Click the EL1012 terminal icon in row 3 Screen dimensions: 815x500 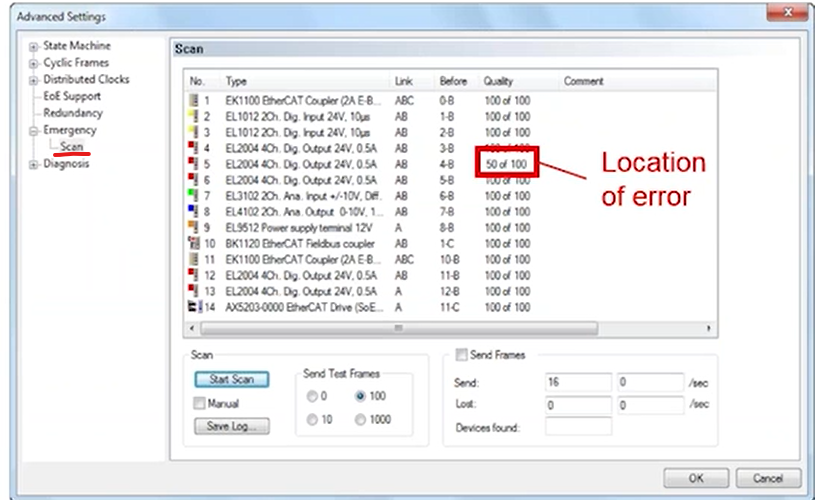click(193, 132)
